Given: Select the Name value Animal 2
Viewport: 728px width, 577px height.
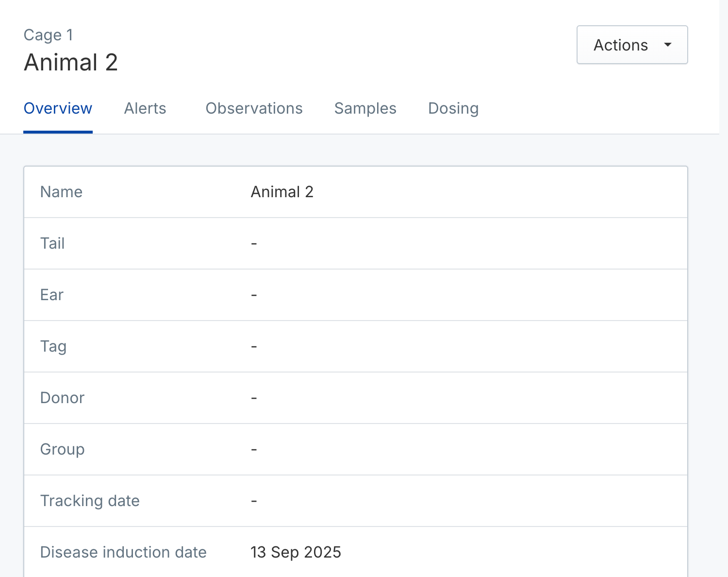Looking at the screenshot, I should pos(282,192).
